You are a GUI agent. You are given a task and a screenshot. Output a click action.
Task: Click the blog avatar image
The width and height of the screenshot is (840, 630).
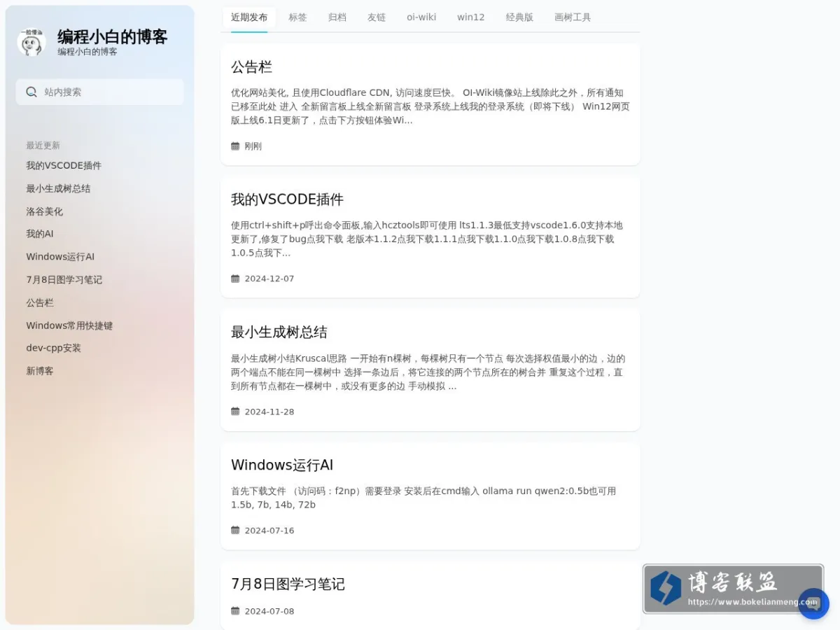(x=31, y=42)
